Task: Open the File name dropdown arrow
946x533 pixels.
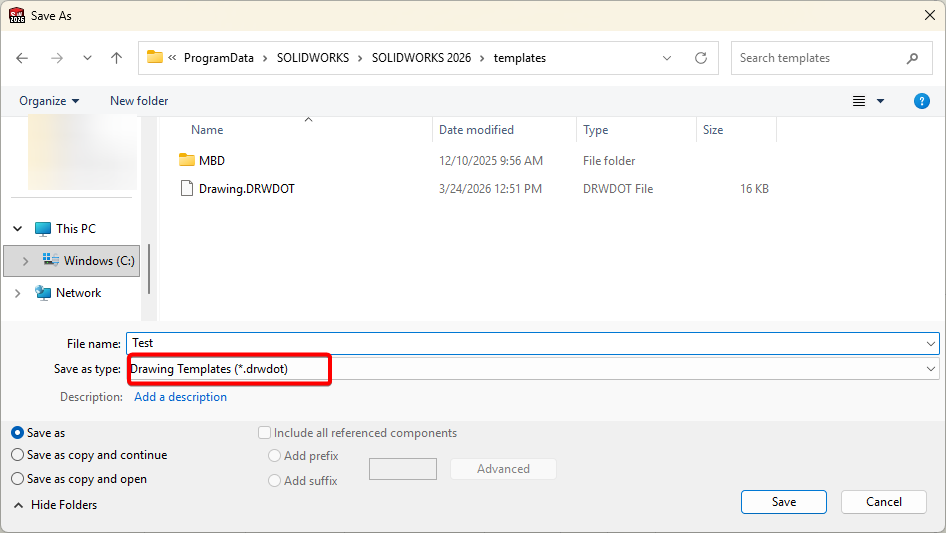Action: pos(930,343)
